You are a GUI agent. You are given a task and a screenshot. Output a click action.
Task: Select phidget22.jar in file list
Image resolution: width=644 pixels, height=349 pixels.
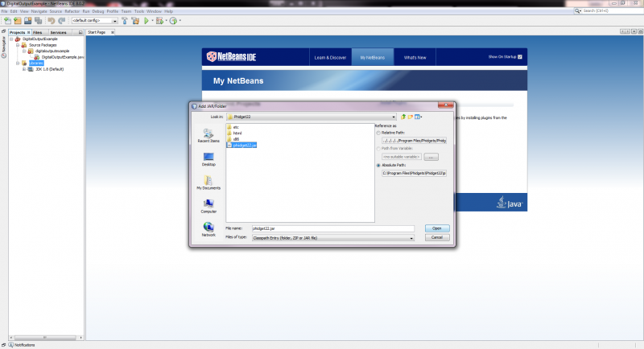tap(242, 146)
